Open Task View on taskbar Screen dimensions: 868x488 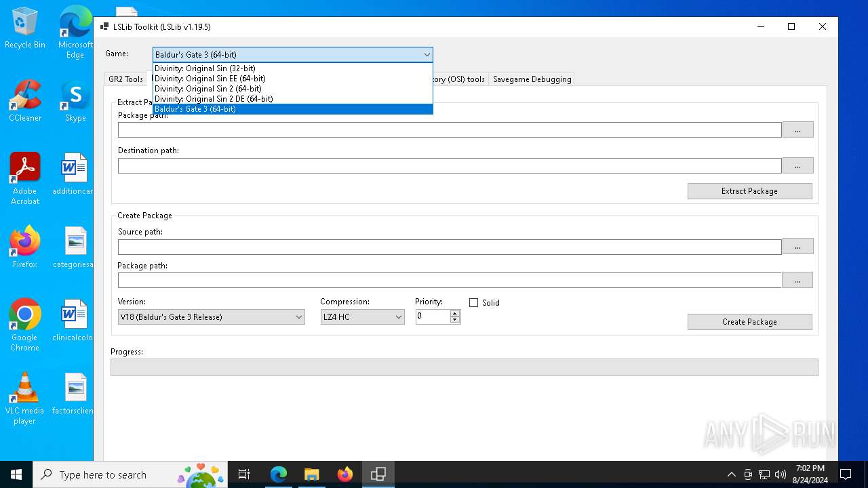244,474
